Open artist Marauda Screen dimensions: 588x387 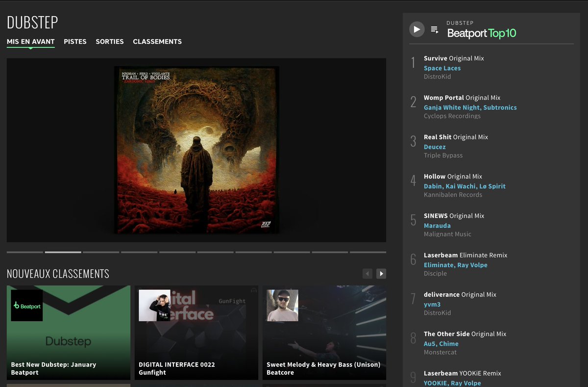pyautogui.click(x=437, y=226)
